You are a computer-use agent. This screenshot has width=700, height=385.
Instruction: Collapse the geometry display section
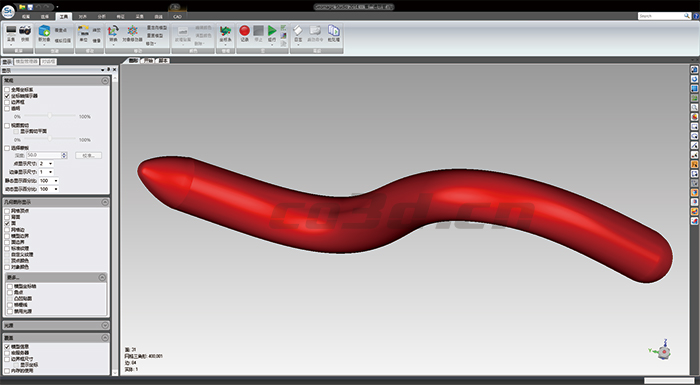(x=105, y=202)
